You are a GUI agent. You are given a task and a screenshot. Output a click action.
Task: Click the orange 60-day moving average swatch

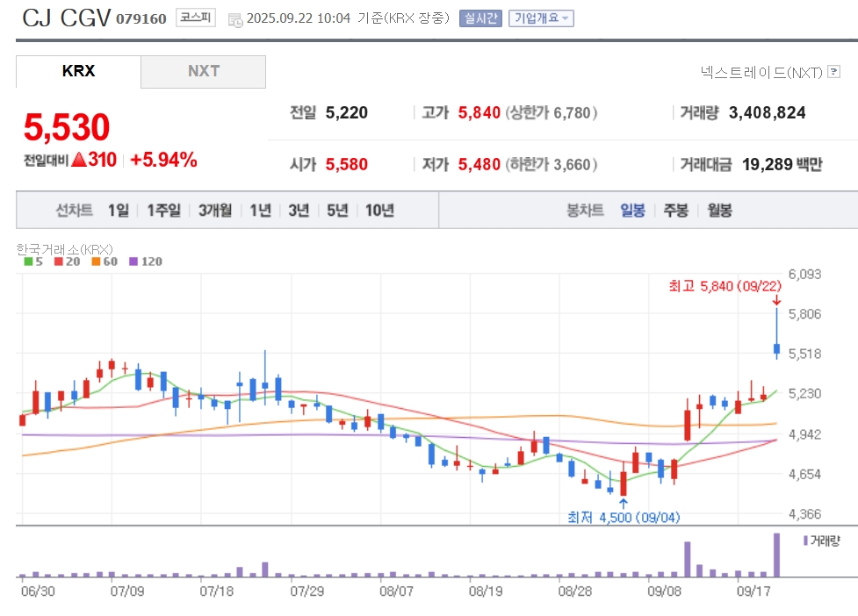(96, 261)
